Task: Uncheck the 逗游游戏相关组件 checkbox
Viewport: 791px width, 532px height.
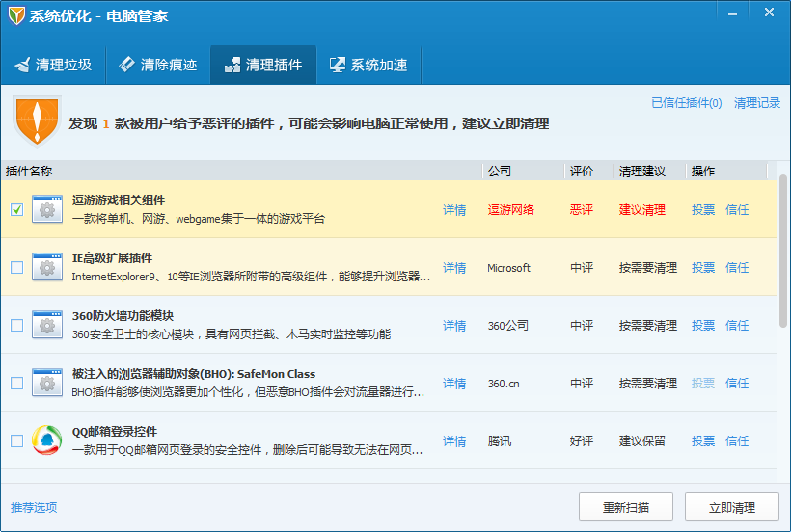Action: [x=16, y=209]
